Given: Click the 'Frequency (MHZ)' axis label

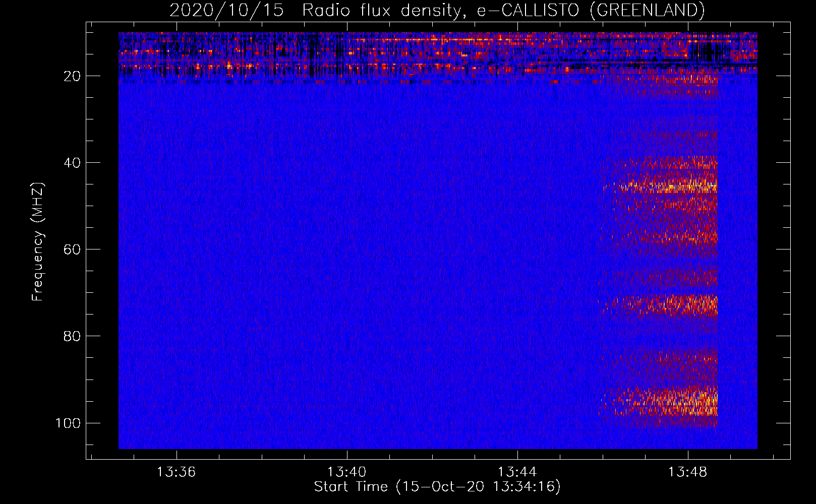Looking at the screenshot, I should tap(38, 242).
